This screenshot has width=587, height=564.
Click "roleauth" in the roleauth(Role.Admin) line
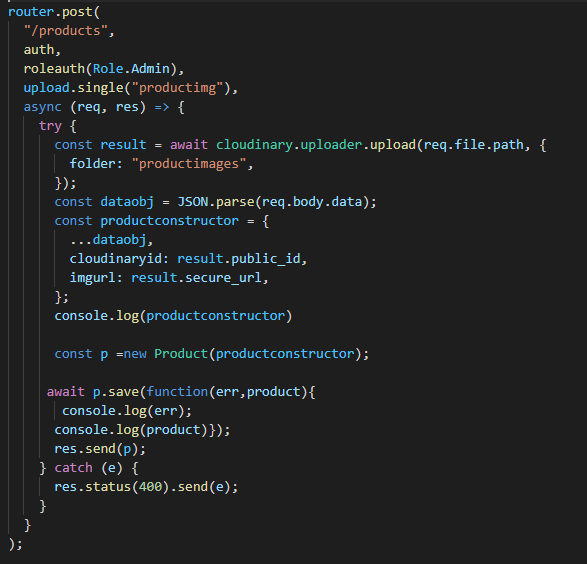54,69
